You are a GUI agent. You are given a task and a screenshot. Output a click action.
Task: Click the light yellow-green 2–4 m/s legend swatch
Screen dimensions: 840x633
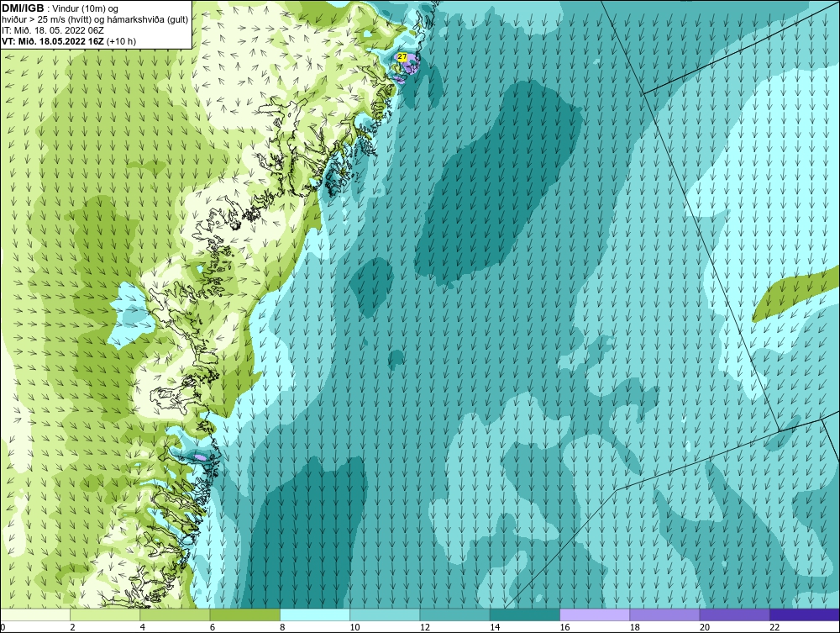tap(105, 615)
